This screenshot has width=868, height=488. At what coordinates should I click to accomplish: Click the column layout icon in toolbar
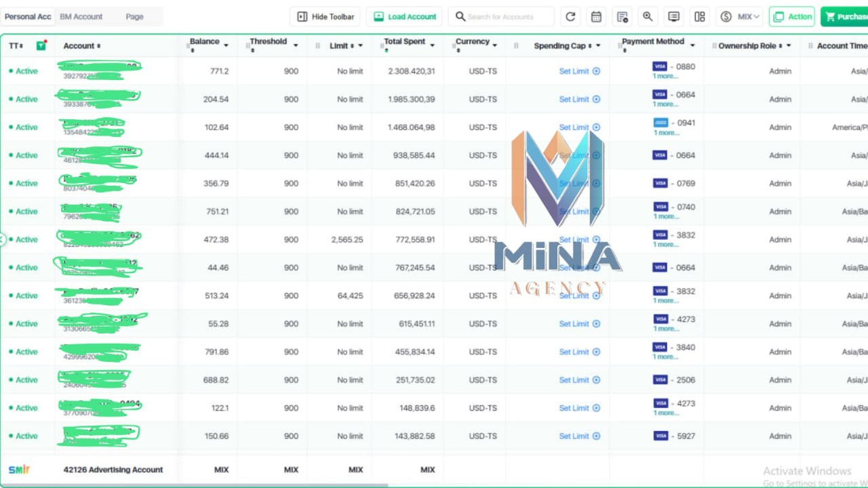pyautogui.click(x=700, y=17)
